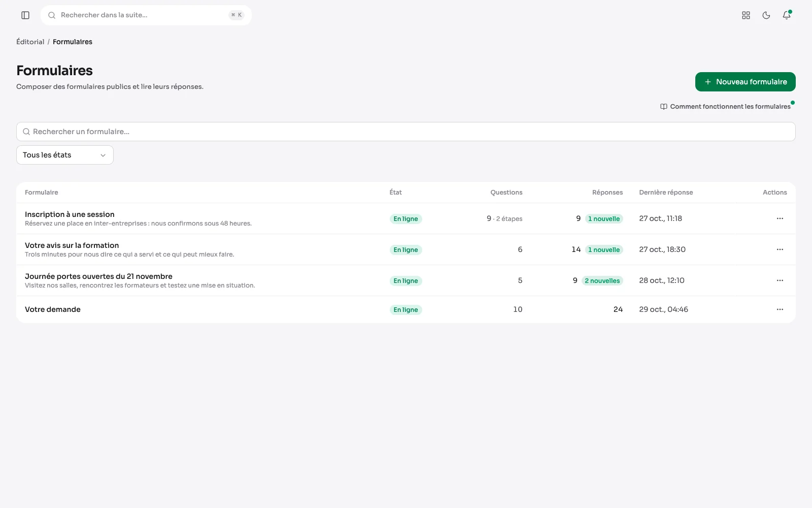Click the ⌘K shortcut badge
This screenshot has height=508, width=812.
point(236,15)
